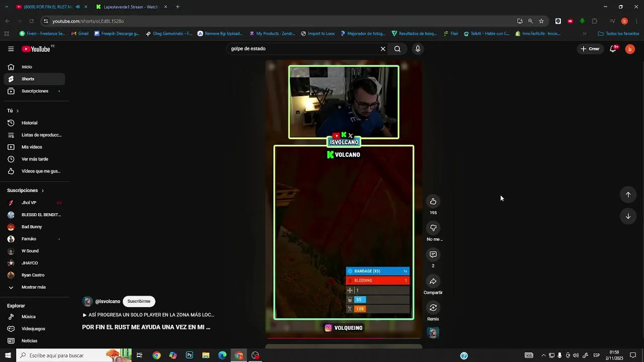Screen dimensions: 644x362
Task: Share this Short using the Compartir arrow
Action: coord(433,281)
